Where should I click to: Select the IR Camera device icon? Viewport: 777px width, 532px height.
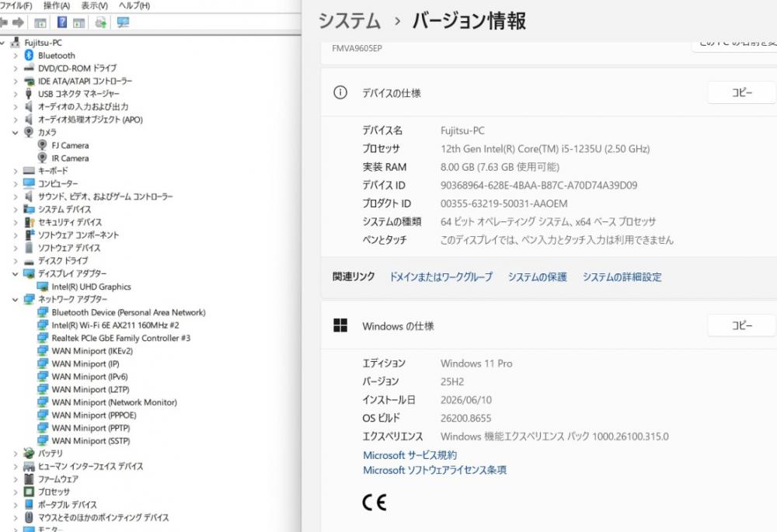43,158
